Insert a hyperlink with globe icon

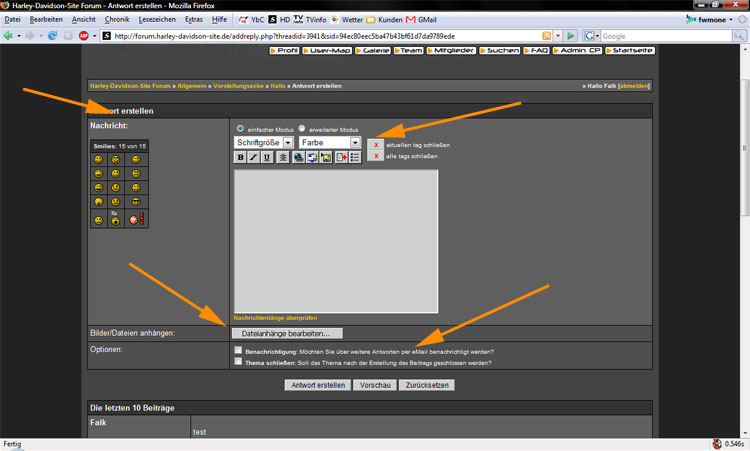click(x=298, y=157)
